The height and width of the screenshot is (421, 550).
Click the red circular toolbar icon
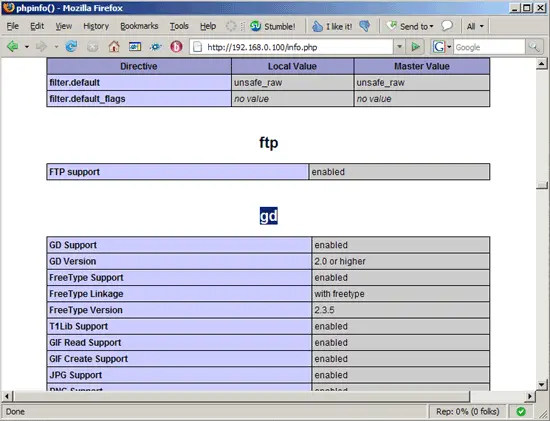pyautogui.click(x=176, y=46)
